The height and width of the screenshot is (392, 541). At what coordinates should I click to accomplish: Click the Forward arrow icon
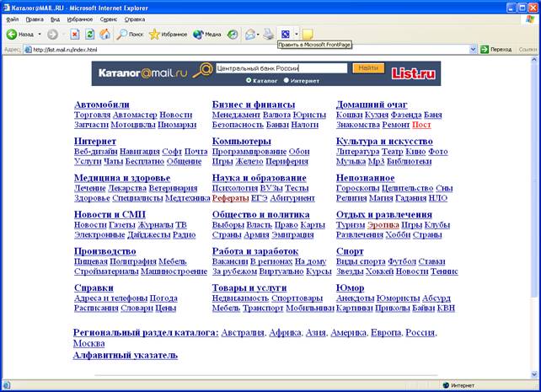pyautogui.click(x=52, y=35)
